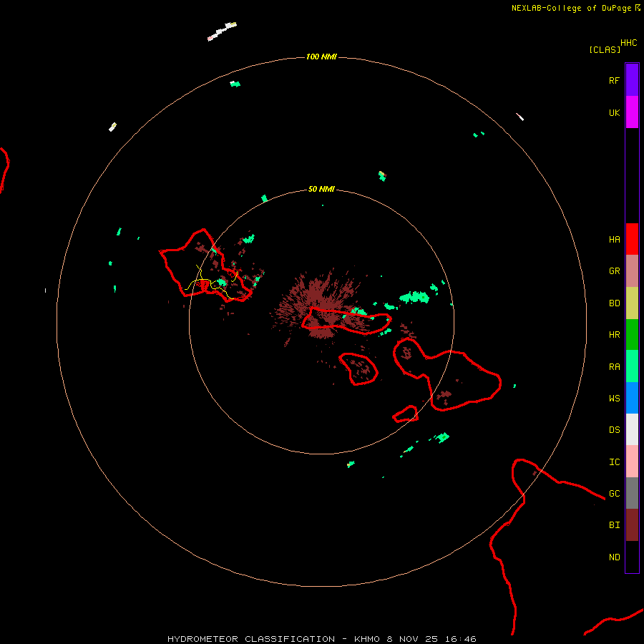Select the GR legend label
644x644 pixels.
pos(614,270)
